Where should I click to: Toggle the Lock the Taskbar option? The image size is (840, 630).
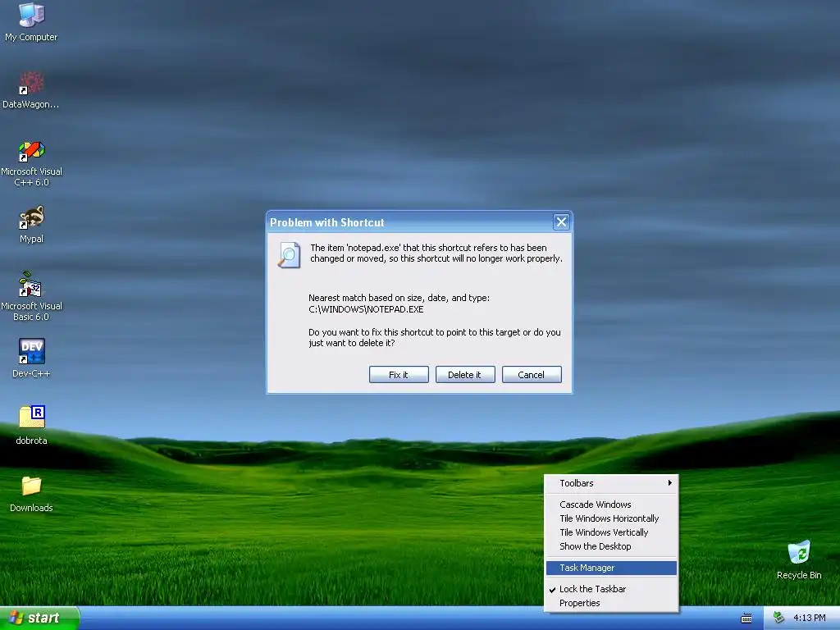point(611,589)
